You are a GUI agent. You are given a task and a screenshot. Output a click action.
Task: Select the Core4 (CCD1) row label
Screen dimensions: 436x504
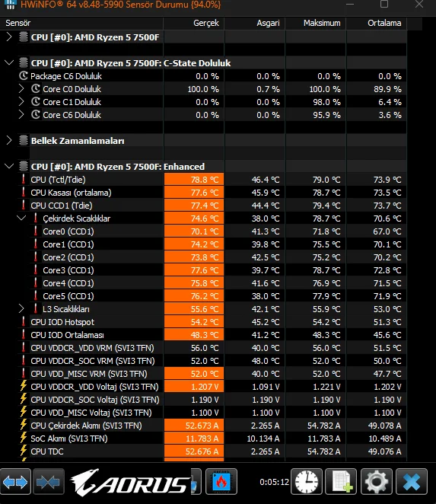pyautogui.click(x=68, y=283)
